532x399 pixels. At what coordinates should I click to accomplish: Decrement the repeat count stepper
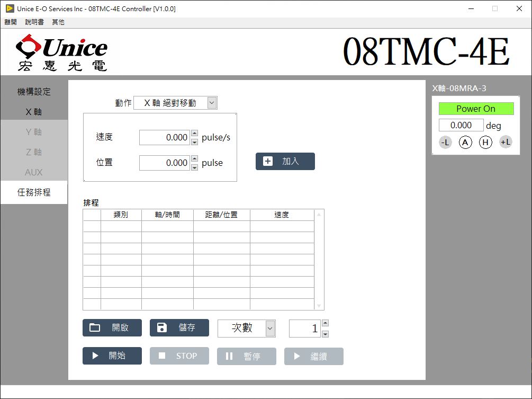[x=325, y=334]
